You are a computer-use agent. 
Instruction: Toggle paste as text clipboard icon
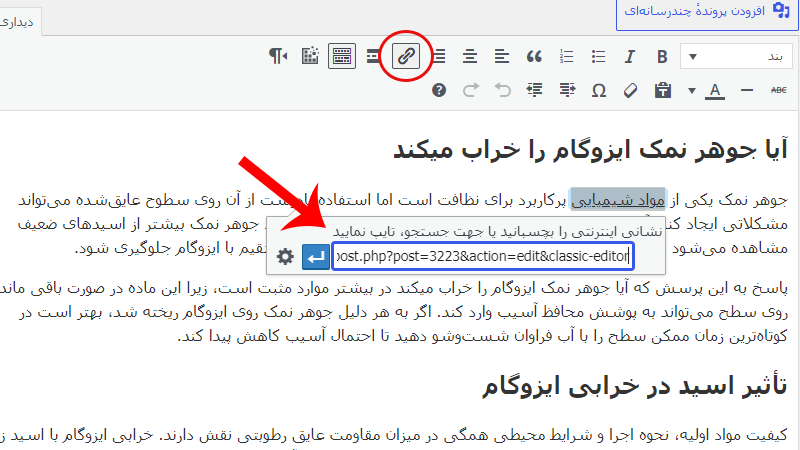pyautogui.click(x=662, y=90)
